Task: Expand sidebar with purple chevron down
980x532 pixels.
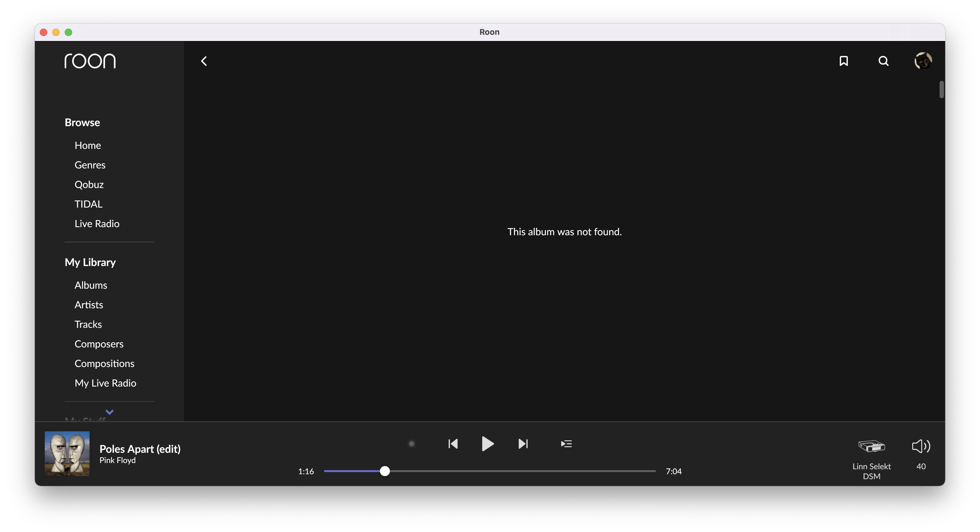Action: [109, 412]
